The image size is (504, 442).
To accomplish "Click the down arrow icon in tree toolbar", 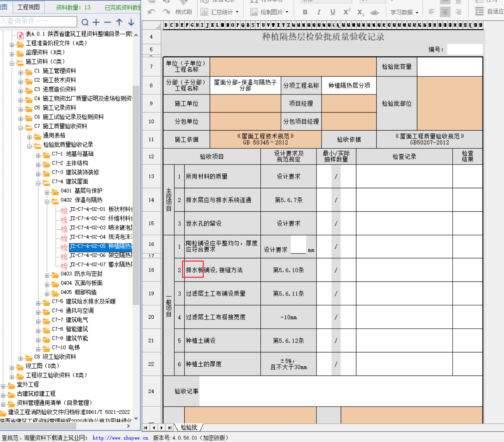I will tap(131, 22).
